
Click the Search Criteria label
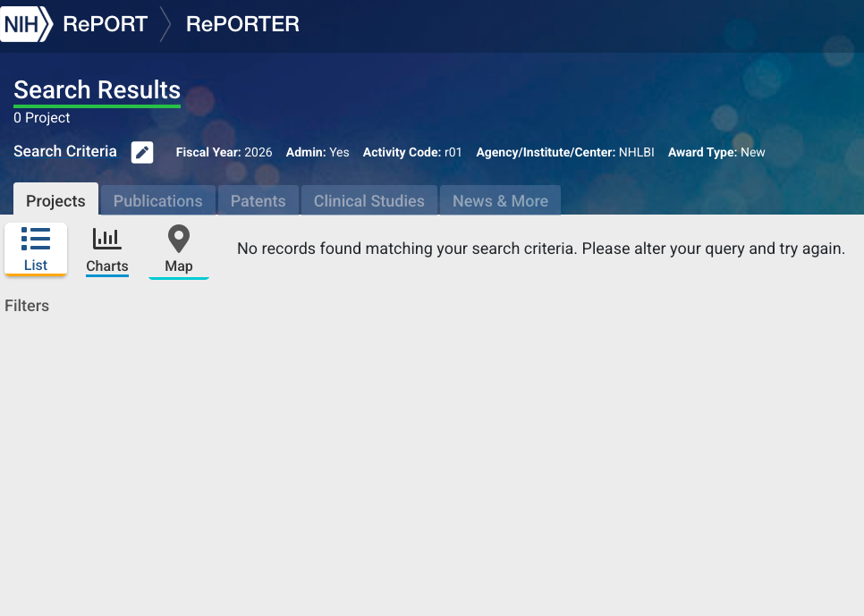tap(65, 152)
